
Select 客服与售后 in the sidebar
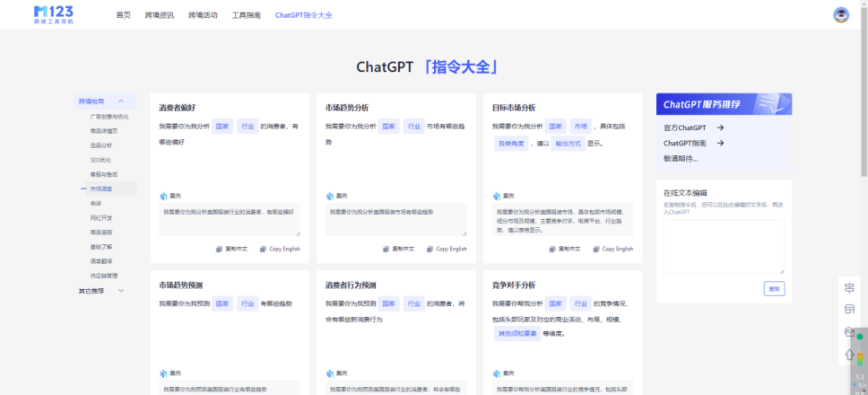pyautogui.click(x=103, y=174)
